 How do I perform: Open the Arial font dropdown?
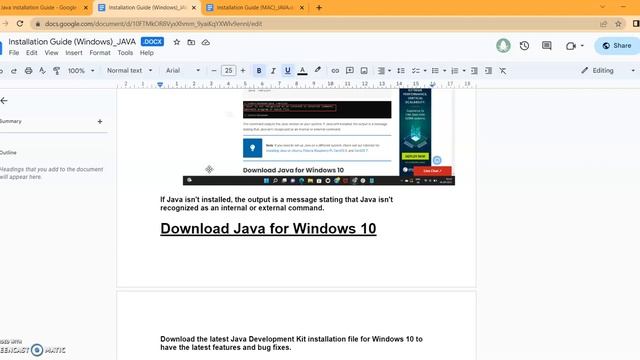[183, 70]
